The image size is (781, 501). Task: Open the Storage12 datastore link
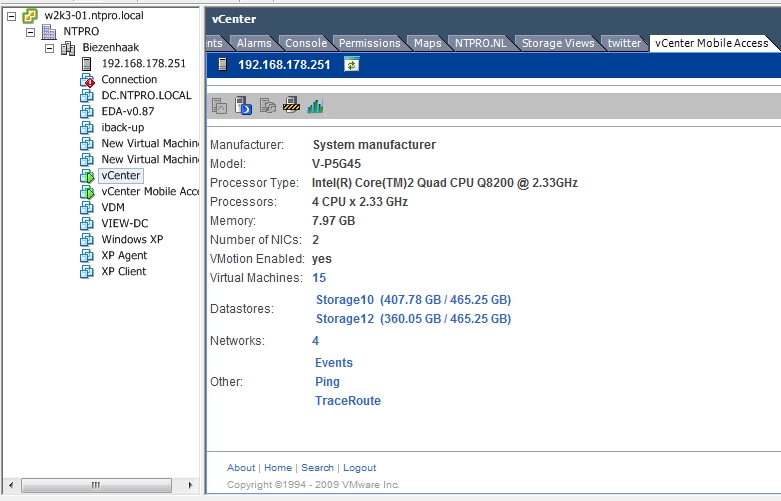pos(413,319)
